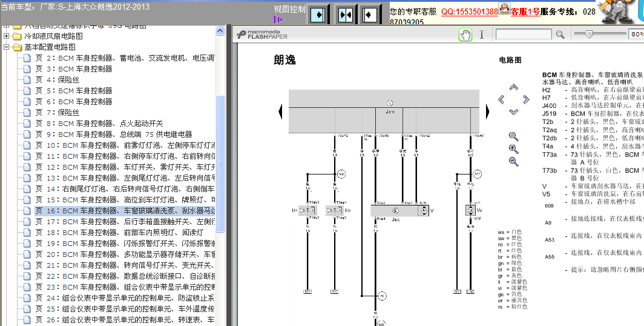Open 页 11:右侧停车灯灯泡 page
Viewport: 644px width, 326px height.
(x=125, y=156)
